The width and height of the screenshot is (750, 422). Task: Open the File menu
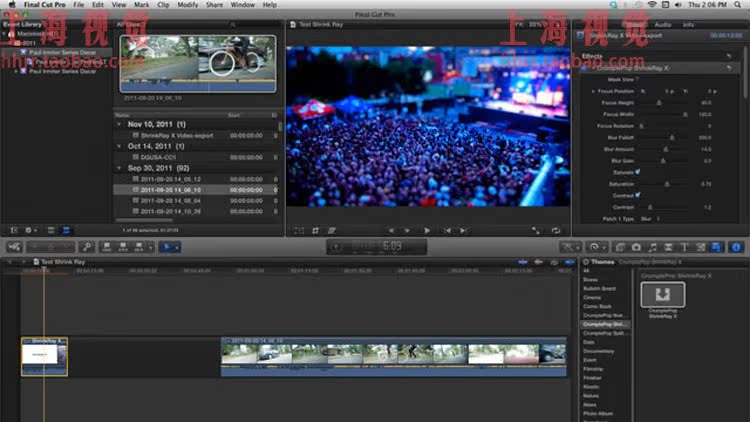tap(78, 5)
